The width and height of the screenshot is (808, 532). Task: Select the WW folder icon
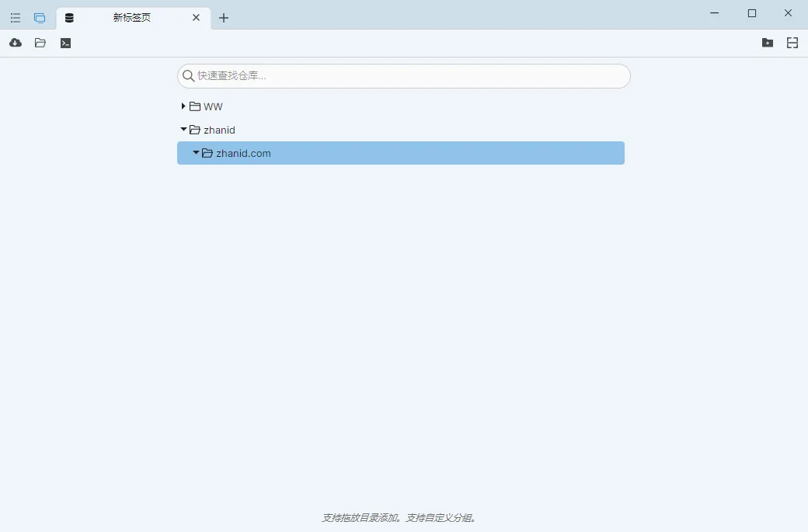tap(193, 106)
